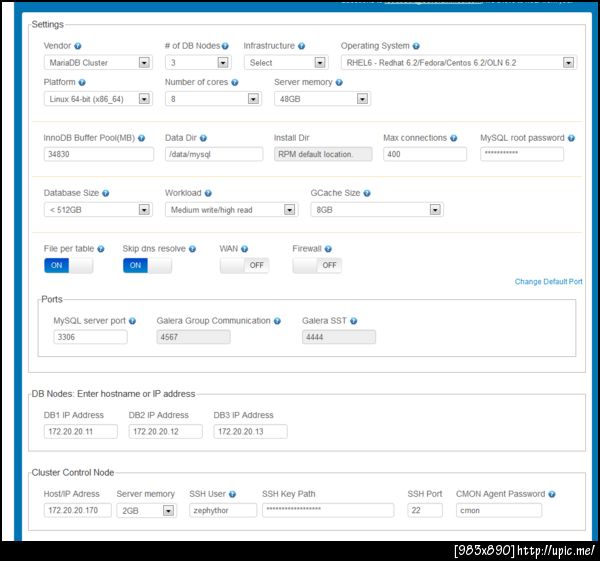
Task: Click the DB2 IP Address field
Action: [166, 432]
